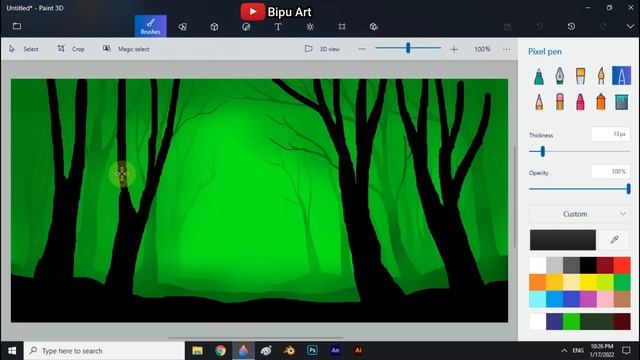Open the Menu folder icon

(17, 27)
